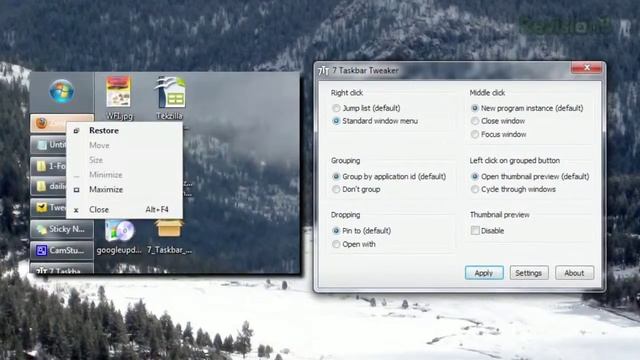Select the daili... folder taskbar button
Viewport: 640px width, 360px height.
49,187
